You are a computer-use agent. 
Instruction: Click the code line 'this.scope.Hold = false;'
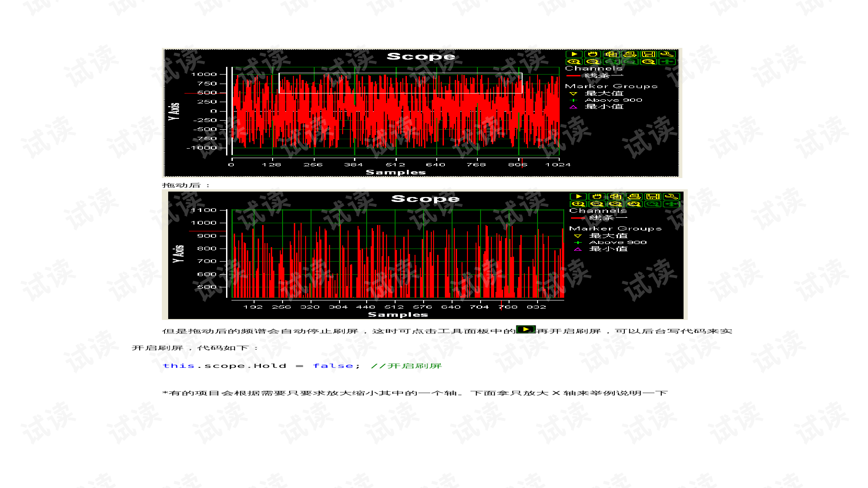click(x=261, y=366)
